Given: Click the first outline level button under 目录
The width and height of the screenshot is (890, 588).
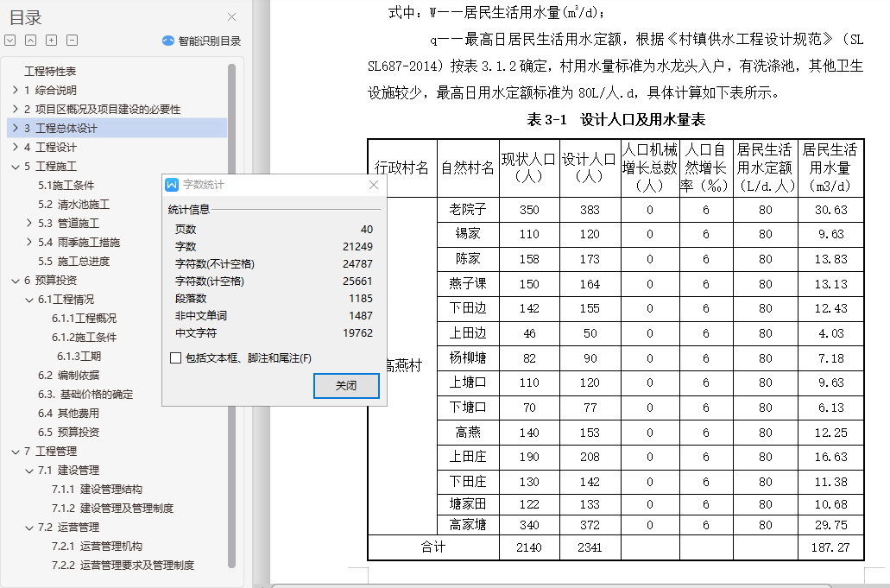Looking at the screenshot, I should coord(10,41).
